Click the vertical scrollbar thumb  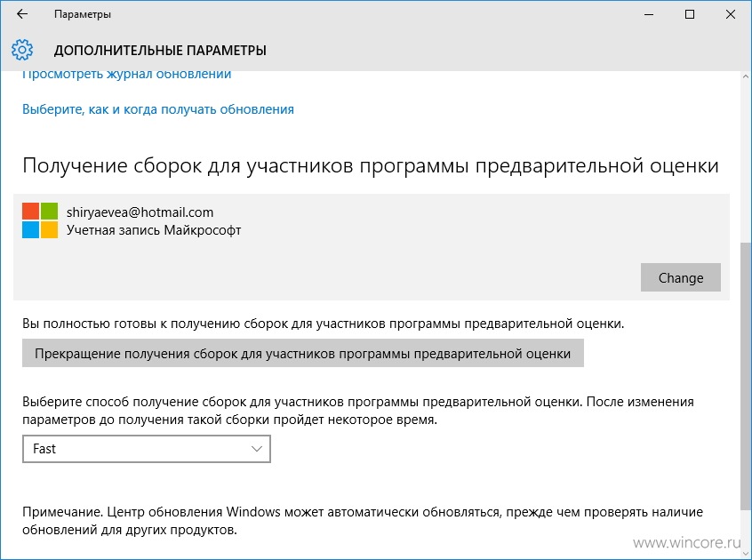click(x=746, y=376)
